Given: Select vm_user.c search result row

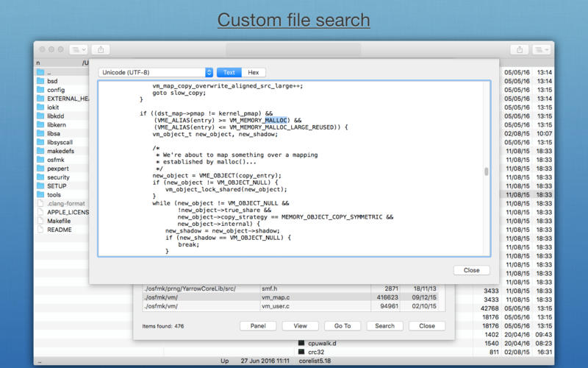Looking at the screenshot, I should click(x=293, y=306).
